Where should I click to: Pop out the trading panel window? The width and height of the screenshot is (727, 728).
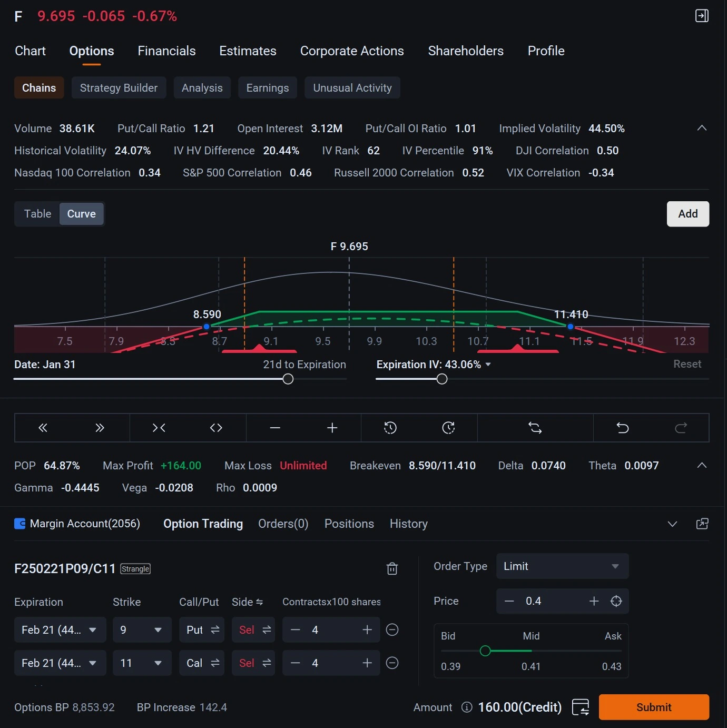tap(702, 524)
